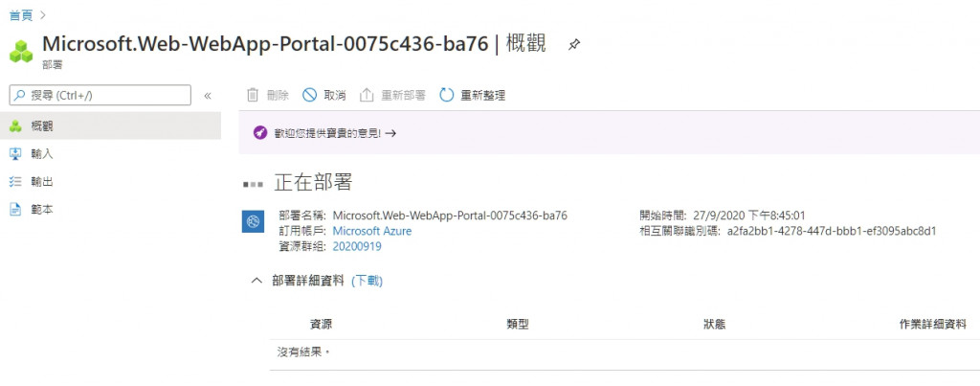The height and width of the screenshot is (386, 980).
Task: Click the page title Microsoft.Web-WebApp-Portal-0075c436-ba76
Action: tap(265, 44)
